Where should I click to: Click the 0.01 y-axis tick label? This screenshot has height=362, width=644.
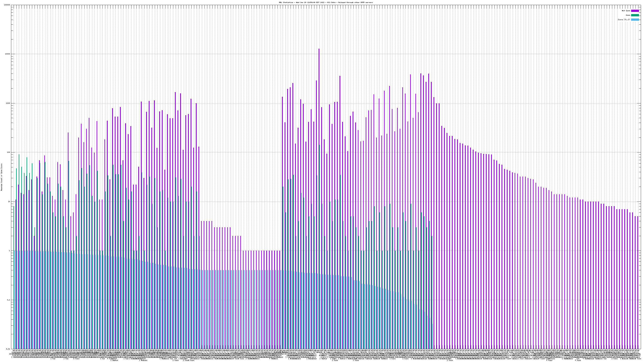click(8, 349)
